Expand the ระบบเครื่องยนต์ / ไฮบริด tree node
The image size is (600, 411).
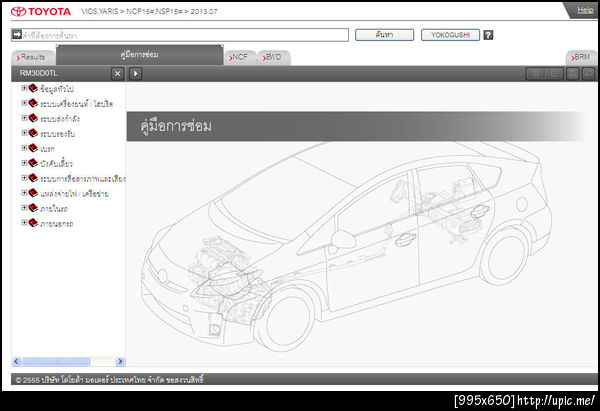(23, 103)
